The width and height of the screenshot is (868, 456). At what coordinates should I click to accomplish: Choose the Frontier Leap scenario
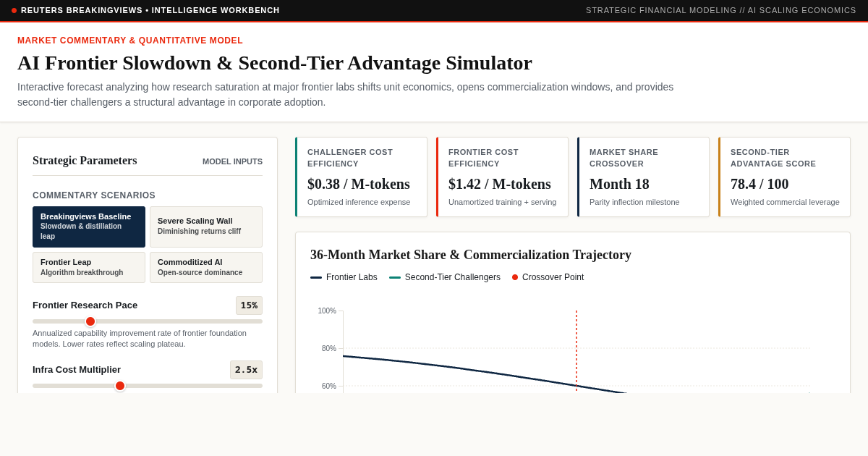click(x=89, y=267)
